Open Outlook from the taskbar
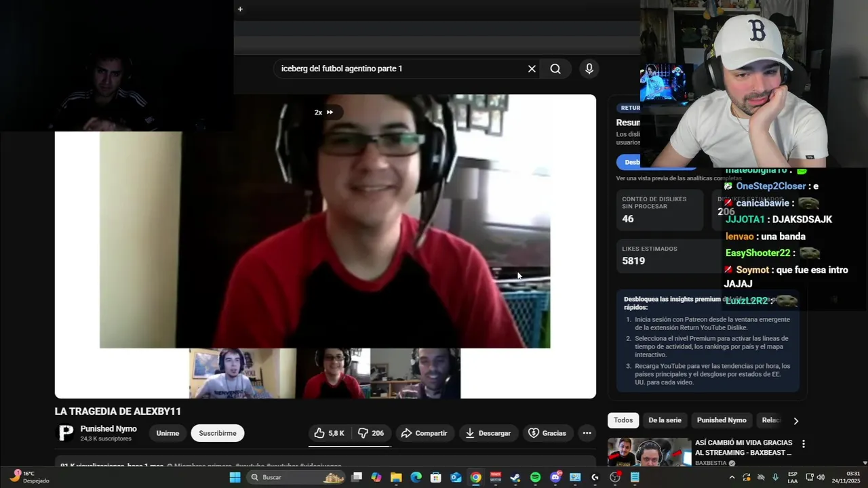The height and width of the screenshot is (488, 868). (456, 477)
